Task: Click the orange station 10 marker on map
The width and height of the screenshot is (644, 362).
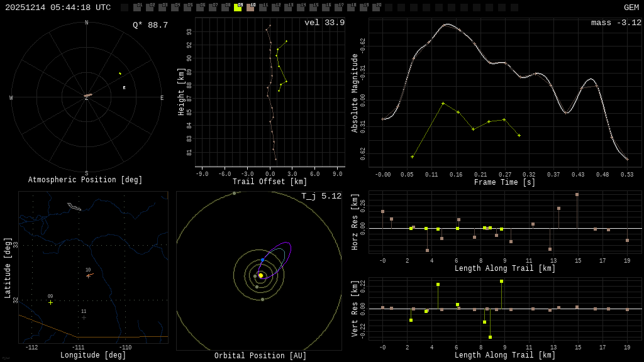Action: click(89, 275)
